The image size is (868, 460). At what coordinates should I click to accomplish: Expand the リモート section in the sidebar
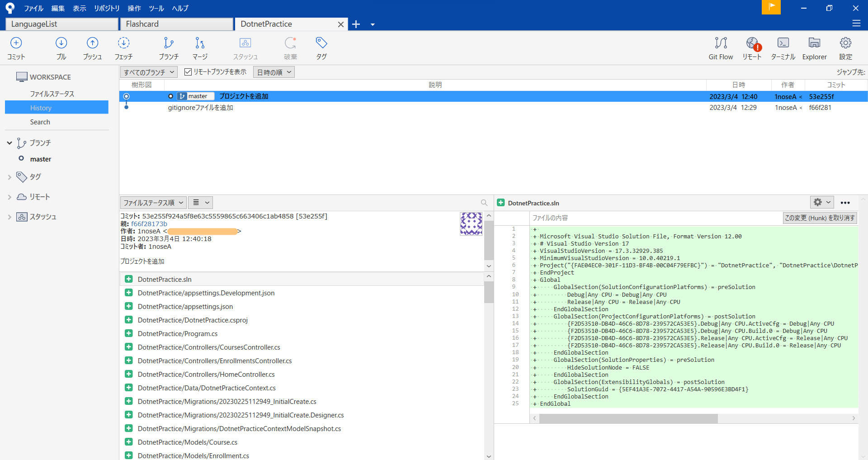(x=9, y=197)
